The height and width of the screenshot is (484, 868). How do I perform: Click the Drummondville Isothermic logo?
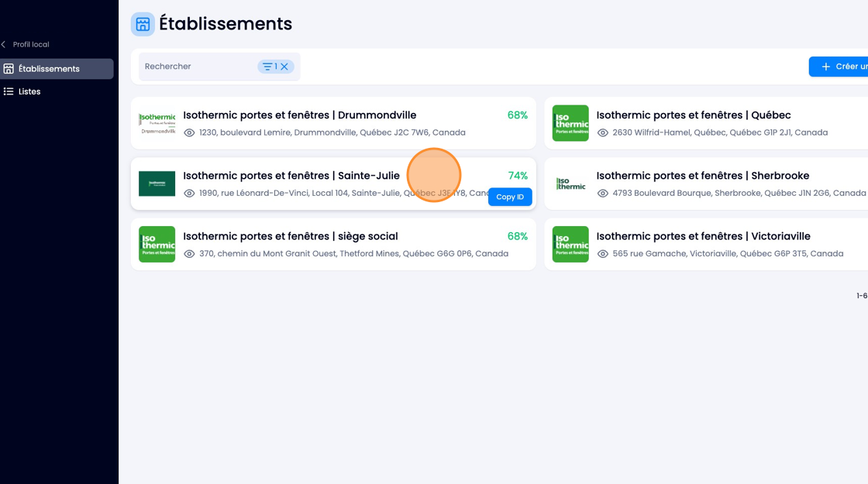coord(157,123)
